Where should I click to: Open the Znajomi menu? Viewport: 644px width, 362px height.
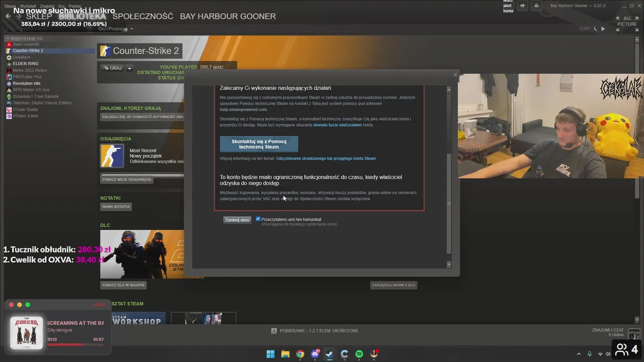coord(47,7)
